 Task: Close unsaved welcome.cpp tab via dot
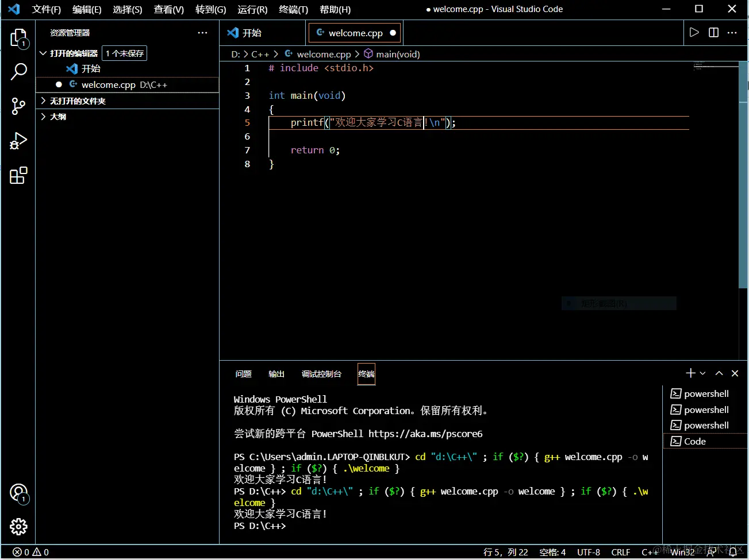(x=393, y=33)
